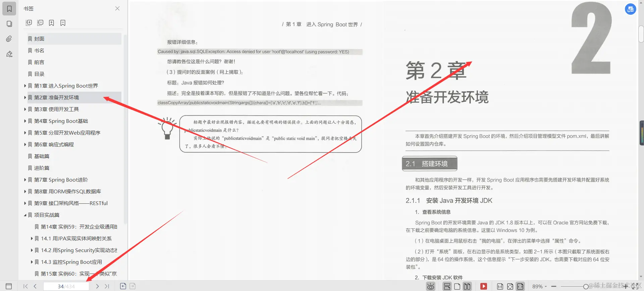
Task: Jump to last page
Action: pyautogui.click(x=107, y=286)
